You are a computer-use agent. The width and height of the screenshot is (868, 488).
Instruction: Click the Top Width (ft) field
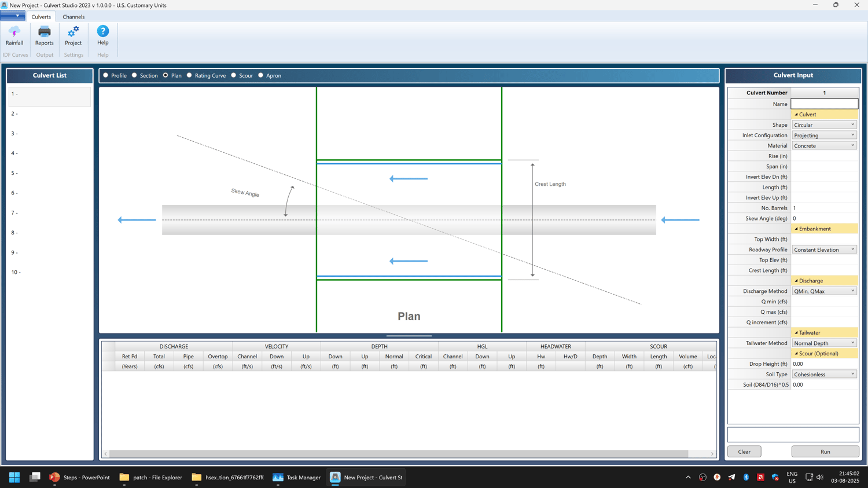pos(825,239)
